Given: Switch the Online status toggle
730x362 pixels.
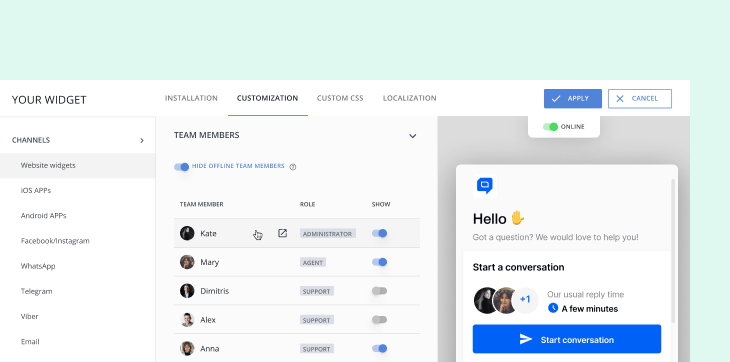Looking at the screenshot, I should (x=550, y=127).
